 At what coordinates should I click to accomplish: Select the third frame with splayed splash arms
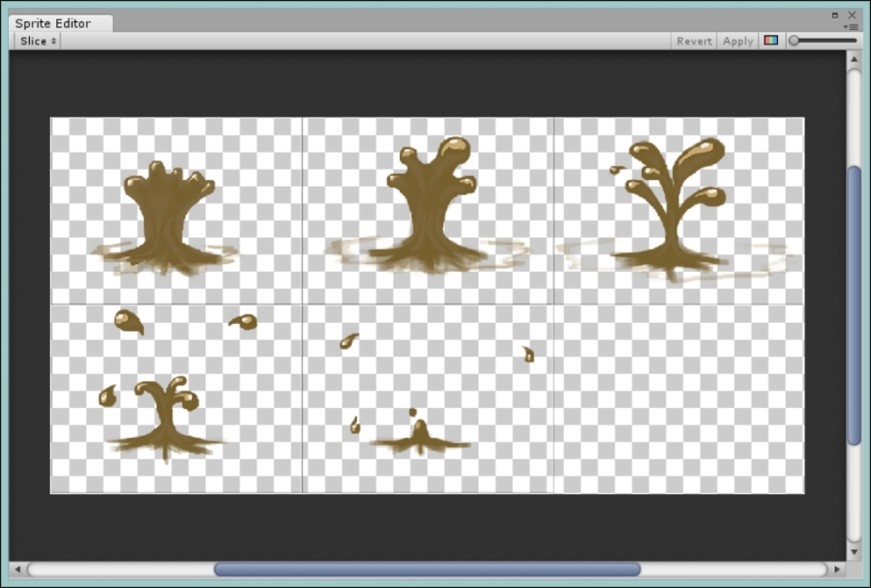coord(678,211)
